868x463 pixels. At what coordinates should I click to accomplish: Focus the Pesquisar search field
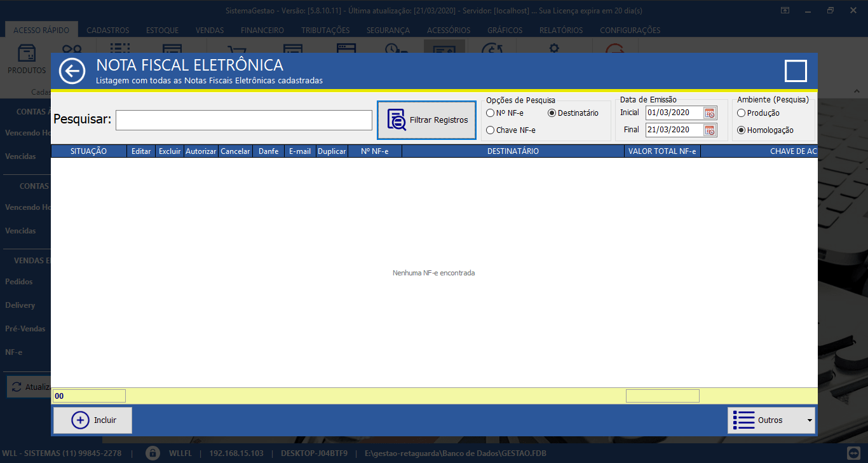pyautogui.click(x=244, y=120)
